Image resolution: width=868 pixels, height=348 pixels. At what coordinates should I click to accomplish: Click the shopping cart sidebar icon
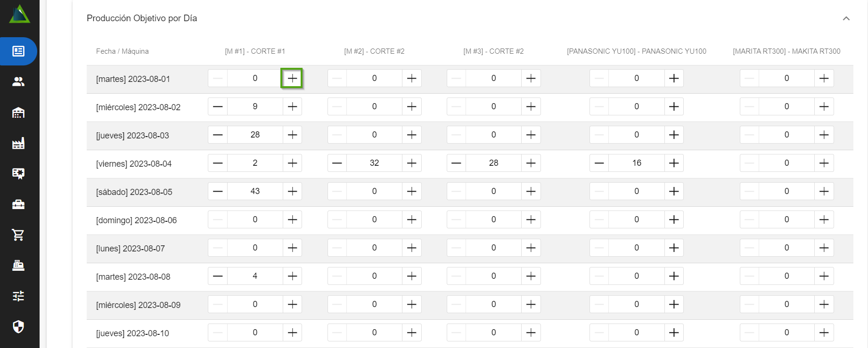point(18,235)
